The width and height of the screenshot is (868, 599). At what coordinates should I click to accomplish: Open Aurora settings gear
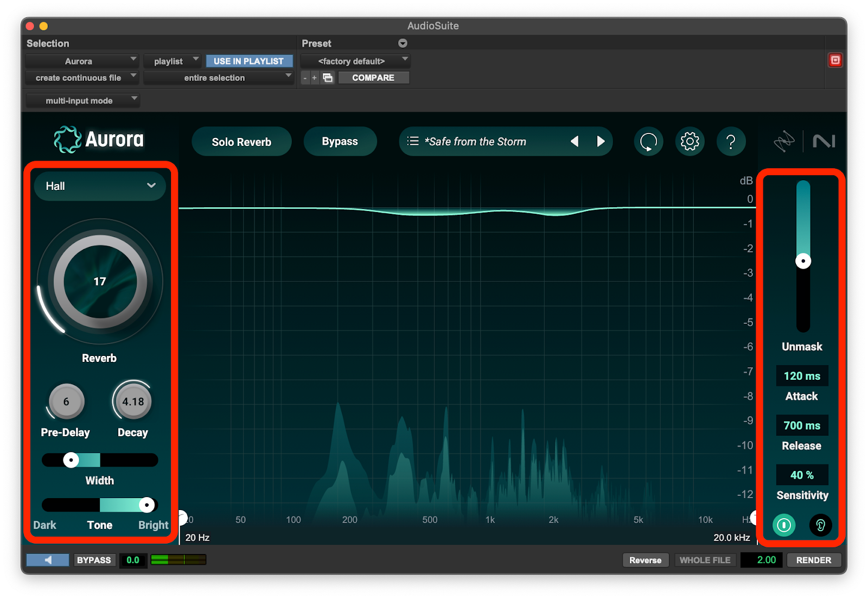(x=690, y=142)
